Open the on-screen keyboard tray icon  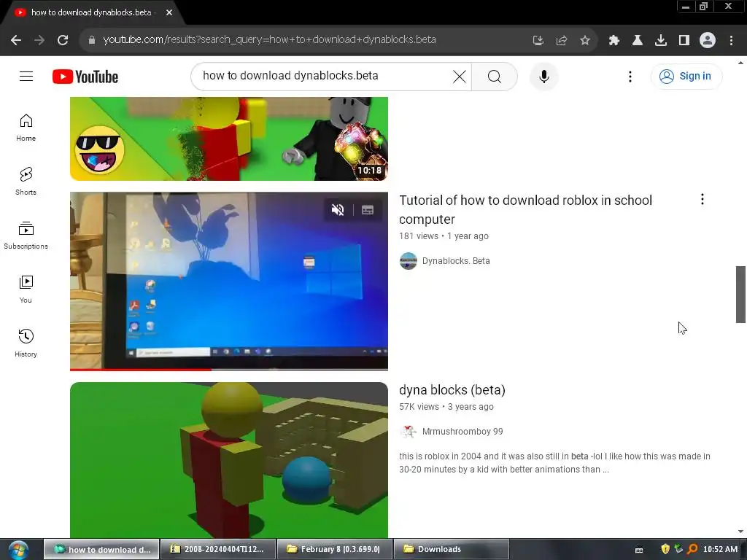pos(639,550)
